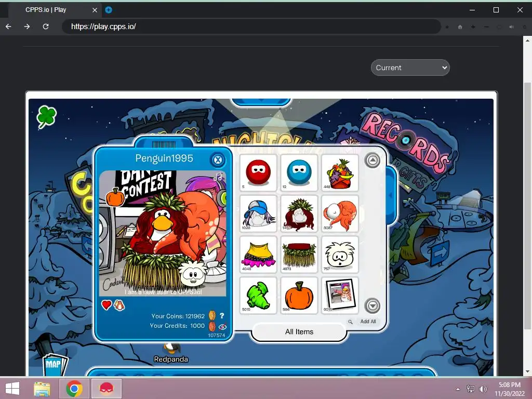Close the CPPS.io | Play tab
Viewport: 532px width, 399px height.
[x=95, y=10]
